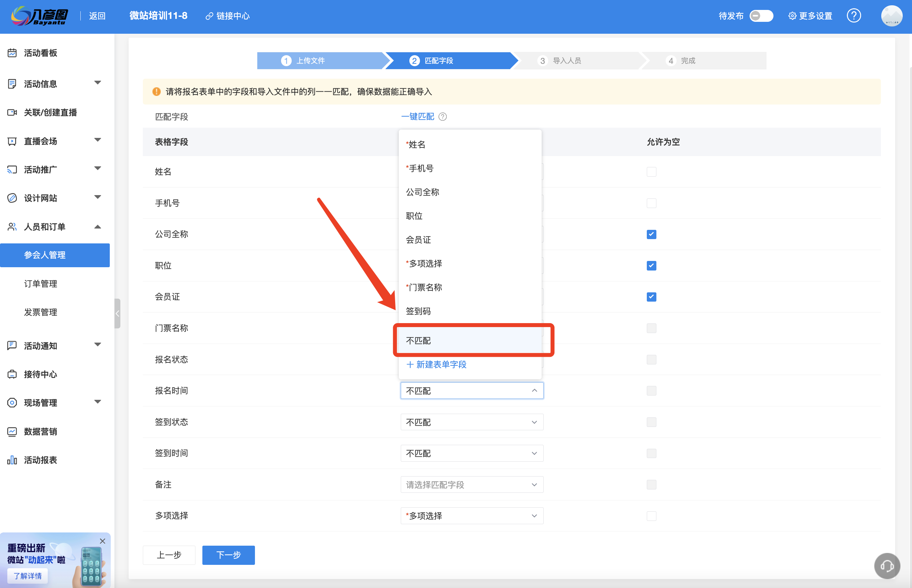Expand the 直播会场 sidebar section
The image size is (912, 588).
pos(98,140)
